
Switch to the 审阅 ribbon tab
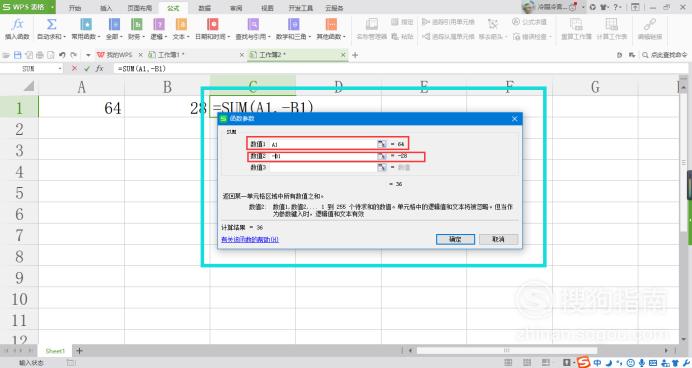[x=236, y=8]
